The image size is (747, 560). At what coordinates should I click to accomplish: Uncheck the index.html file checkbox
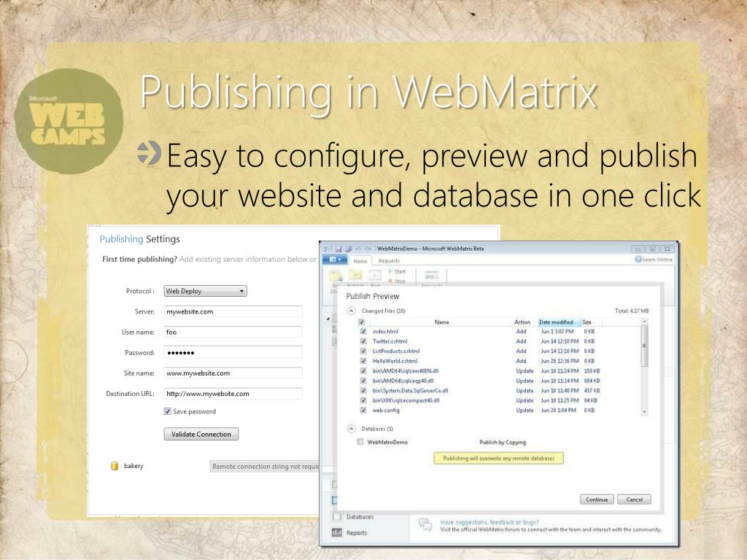coord(363,332)
